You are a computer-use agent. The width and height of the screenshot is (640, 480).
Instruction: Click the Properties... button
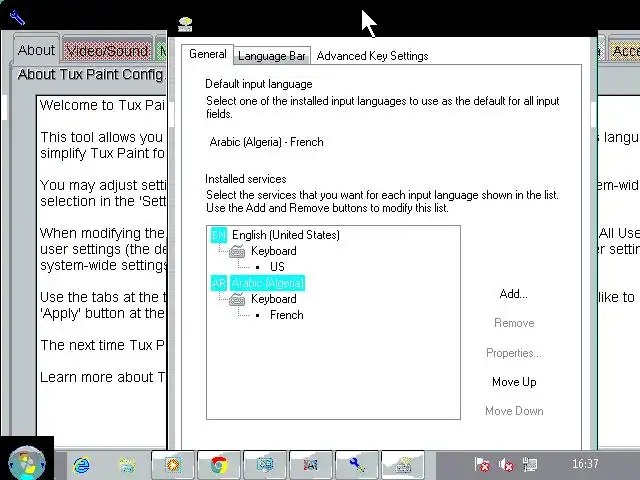[x=514, y=353]
